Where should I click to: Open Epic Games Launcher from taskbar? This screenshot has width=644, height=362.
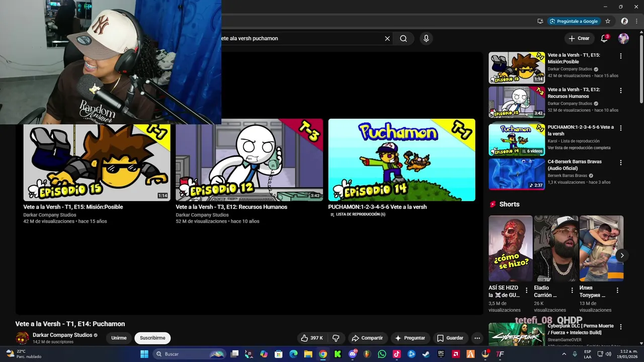tap(441, 354)
